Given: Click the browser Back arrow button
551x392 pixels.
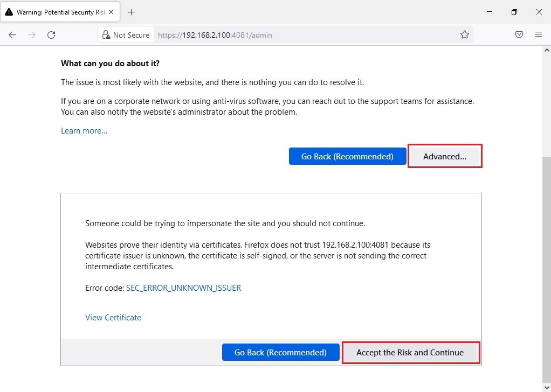Looking at the screenshot, I should pos(12,35).
